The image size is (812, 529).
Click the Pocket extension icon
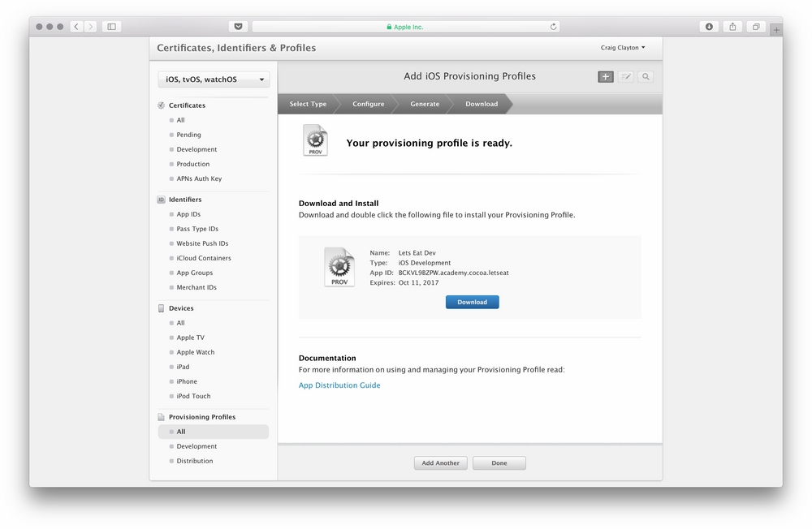[238, 27]
